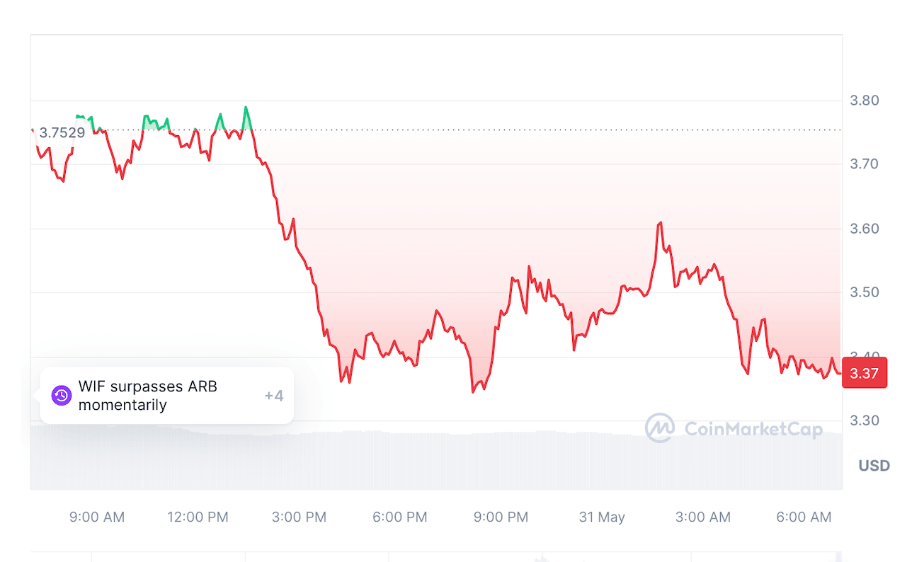This screenshot has width=924, height=562.
Task: Open the 31 May date marker
Action: tap(602, 517)
